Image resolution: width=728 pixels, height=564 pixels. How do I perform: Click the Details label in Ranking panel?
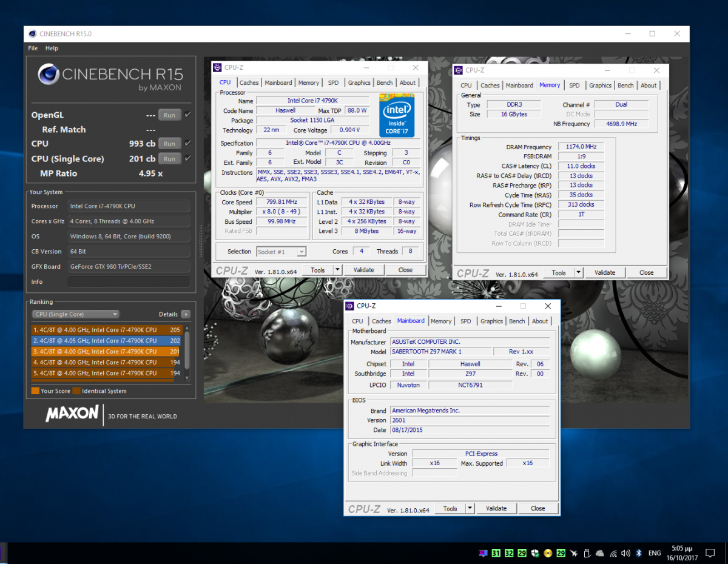coord(168,314)
